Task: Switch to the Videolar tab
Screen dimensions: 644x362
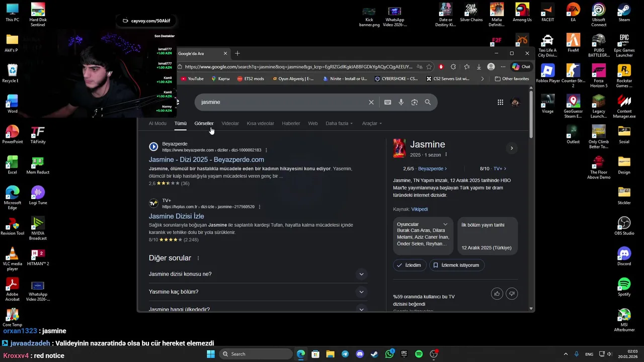Action: click(230, 123)
